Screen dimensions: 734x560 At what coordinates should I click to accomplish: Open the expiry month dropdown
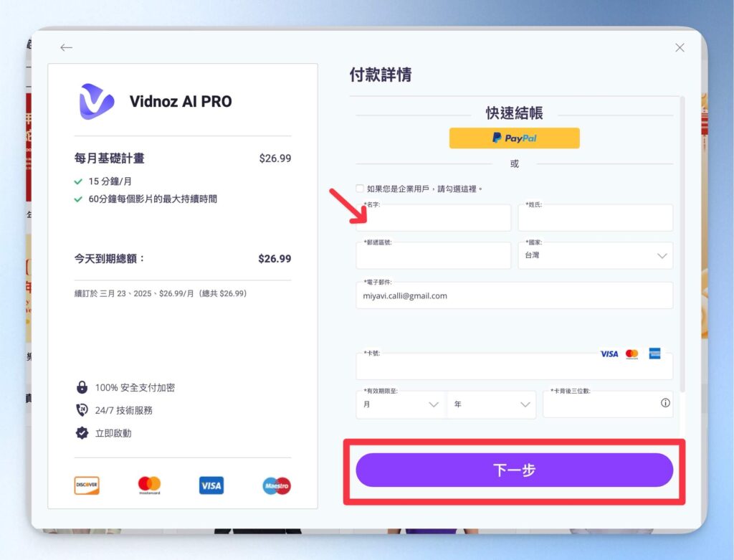point(401,404)
